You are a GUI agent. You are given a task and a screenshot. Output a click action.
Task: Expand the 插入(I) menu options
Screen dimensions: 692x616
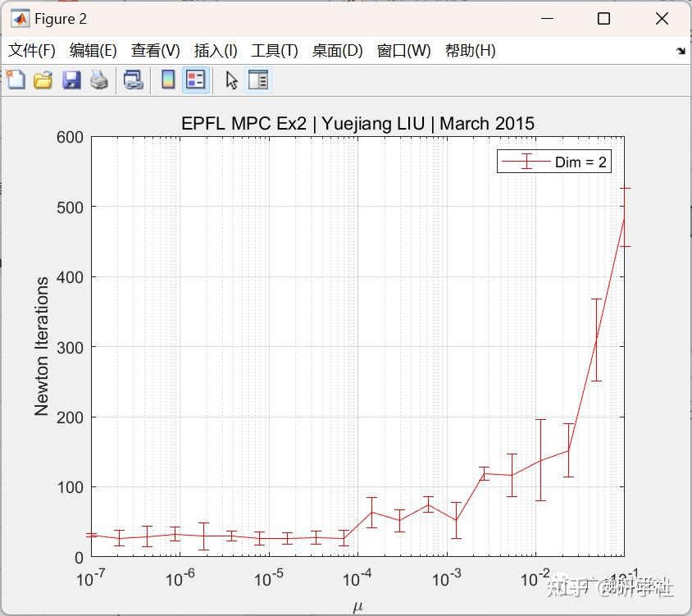click(215, 50)
